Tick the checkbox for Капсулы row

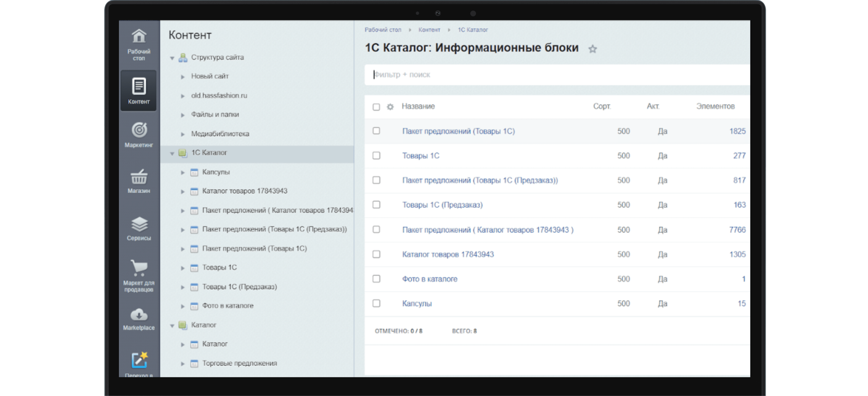click(x=376, y=303)
